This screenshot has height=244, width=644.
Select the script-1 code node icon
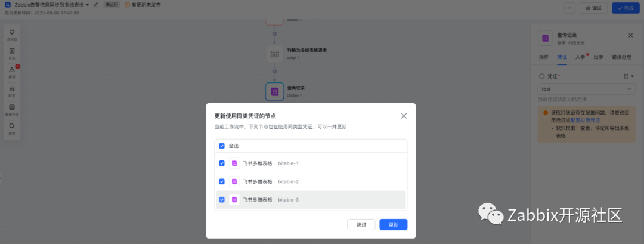pyautogui.click(x=275, y=54)
